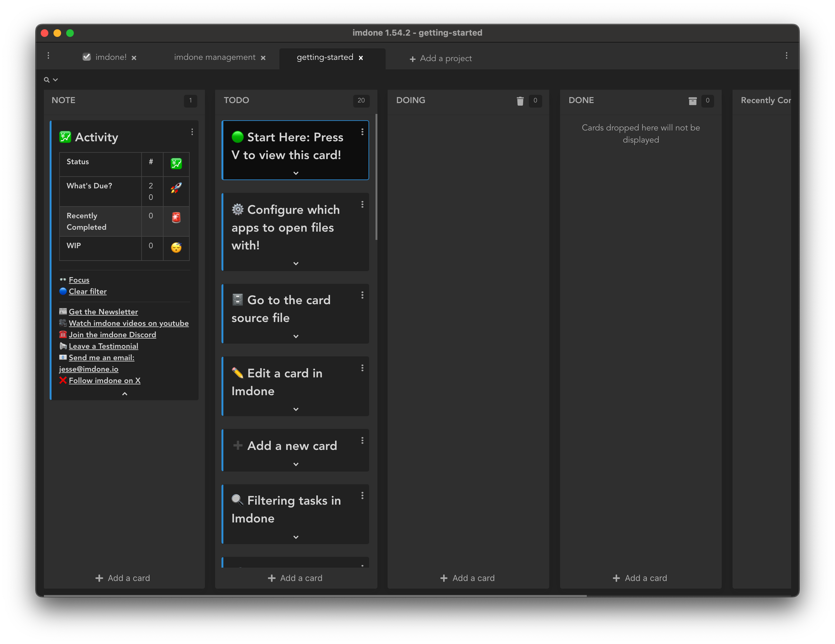This screenshot has width=835, height=644.
Task: Click Add a card in the TODO column
Action: (295, 578)
